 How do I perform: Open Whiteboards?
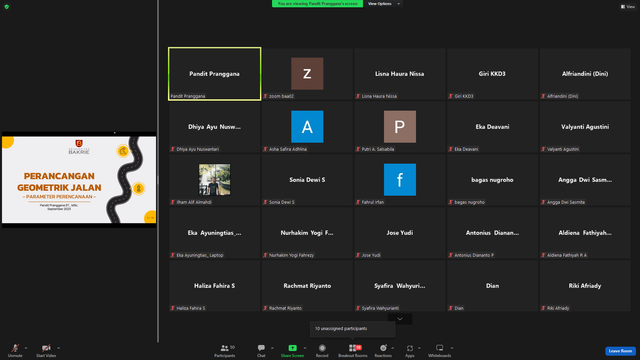point(440,350)
